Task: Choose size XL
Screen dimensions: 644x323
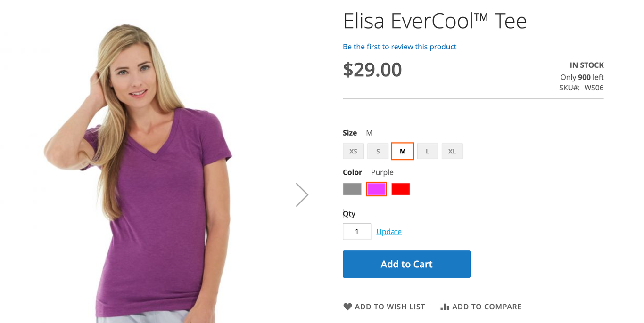Action: point(452,151)
